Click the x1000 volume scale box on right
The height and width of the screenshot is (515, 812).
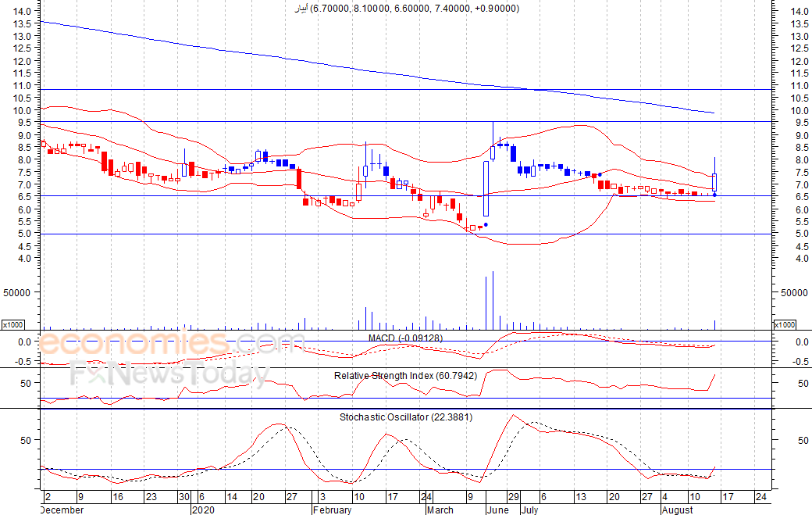(785, 324)
